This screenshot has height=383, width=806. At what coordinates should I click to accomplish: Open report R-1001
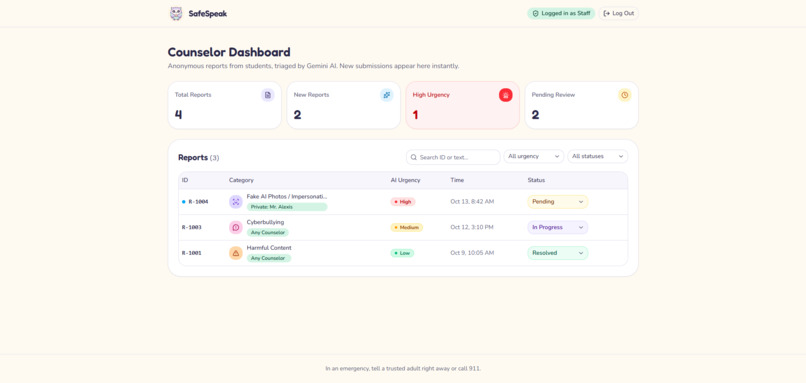pyautogui.click(x=403, y=253)
